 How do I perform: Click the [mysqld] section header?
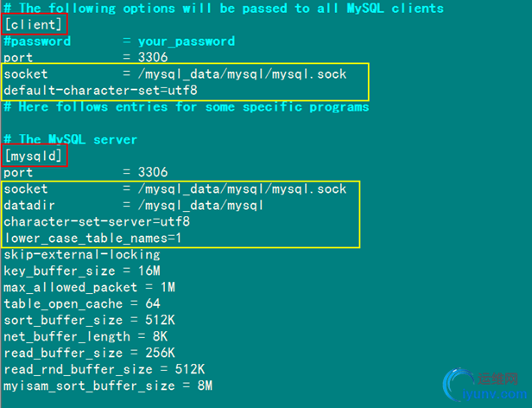(x=33, y=156)
